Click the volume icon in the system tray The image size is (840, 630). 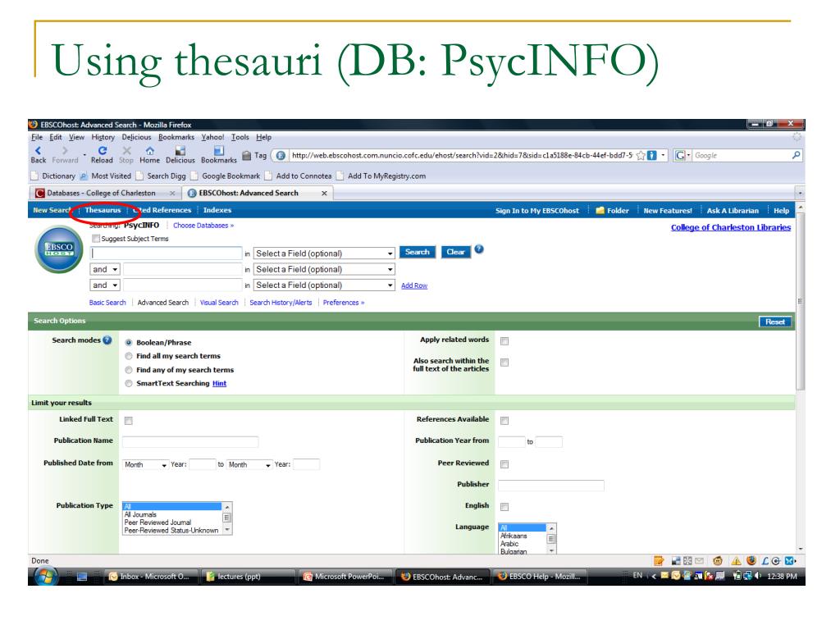(x=757, y=576)
